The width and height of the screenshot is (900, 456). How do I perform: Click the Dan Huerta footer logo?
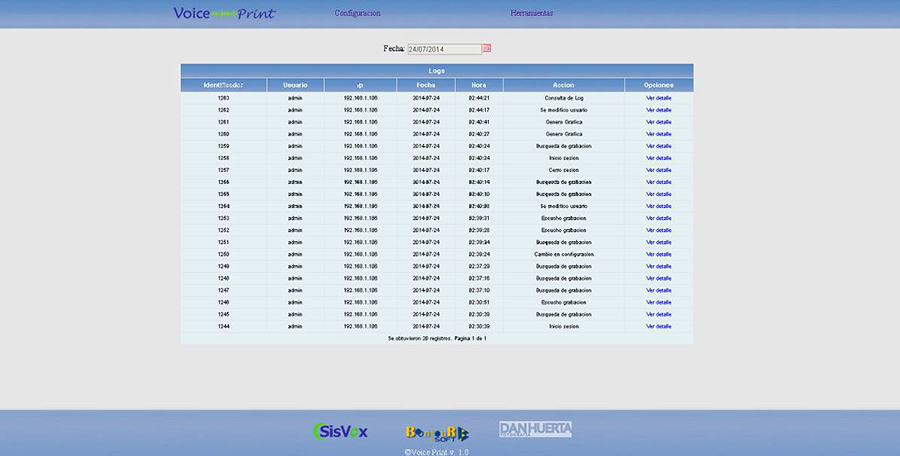coord(536,429)
